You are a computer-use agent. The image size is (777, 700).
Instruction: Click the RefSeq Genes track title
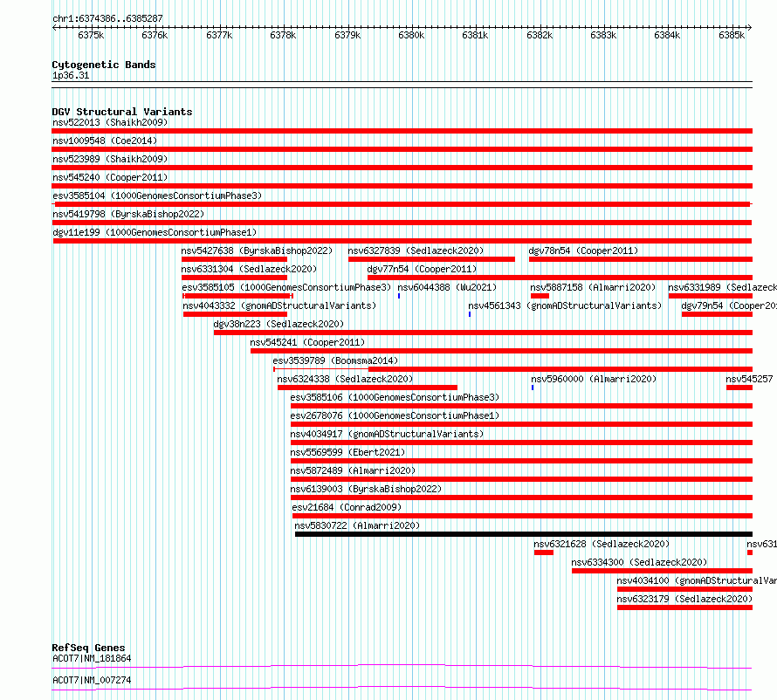[88, 648]
